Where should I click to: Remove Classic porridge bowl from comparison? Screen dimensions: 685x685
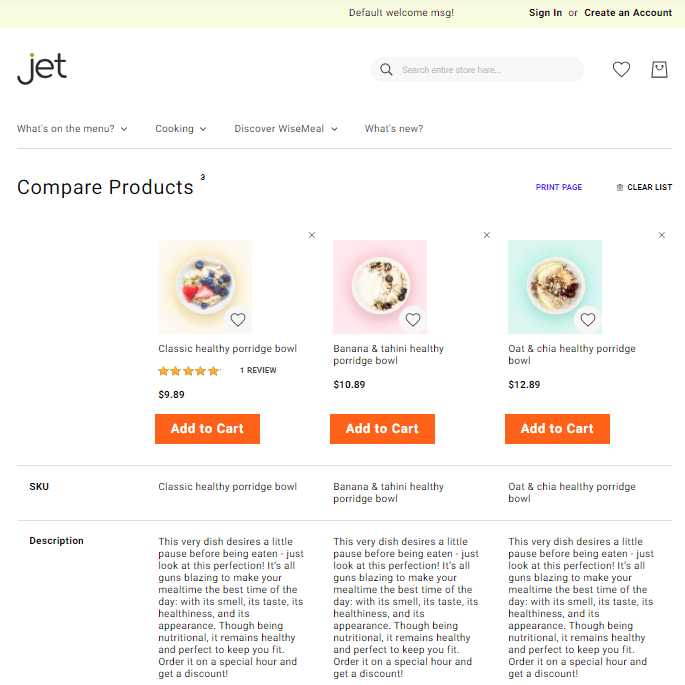click(312, 235)
